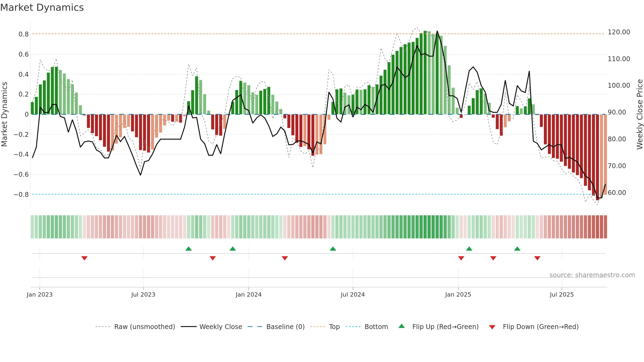Click the Jul 2025 axis label
This screenshot has width=644, height=362.
(562, 294)
